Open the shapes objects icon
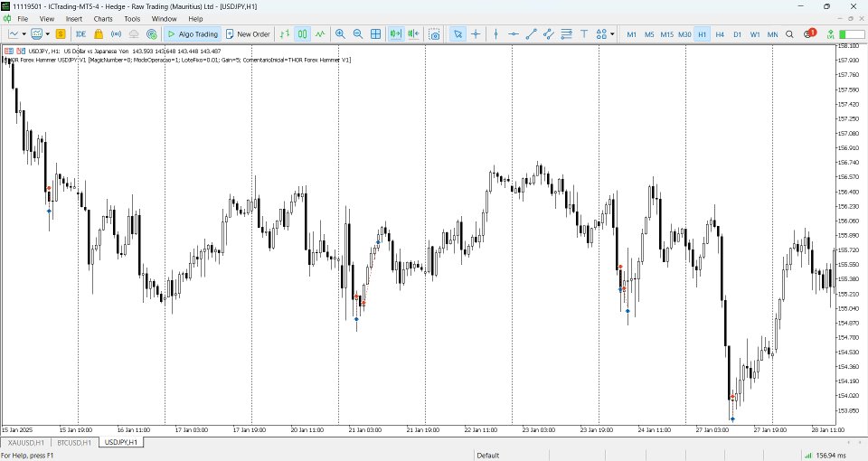The height and width of the screenshot is (461, 868). pos(602,33)
